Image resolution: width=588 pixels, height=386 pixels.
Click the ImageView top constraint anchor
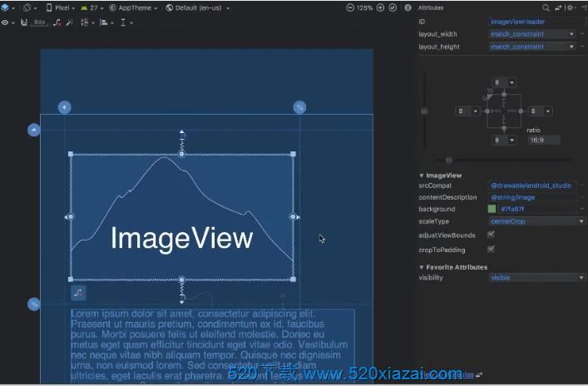tap(181, 154)
